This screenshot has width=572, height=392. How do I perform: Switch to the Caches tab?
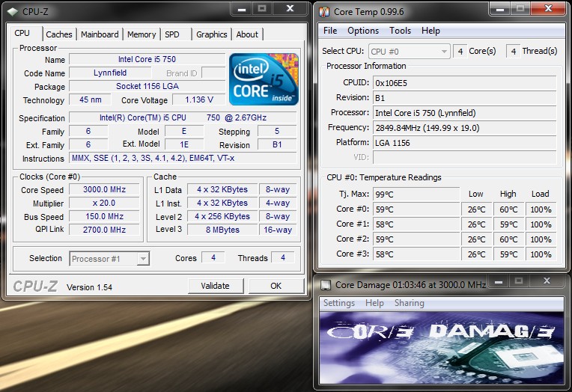59,34
